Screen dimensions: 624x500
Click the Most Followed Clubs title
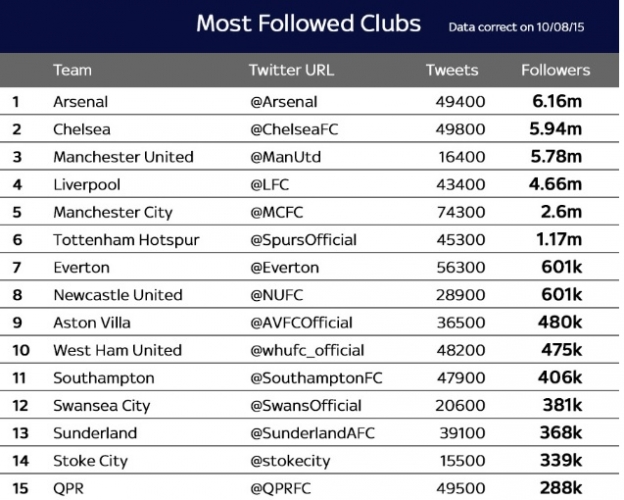pos(308,23)
